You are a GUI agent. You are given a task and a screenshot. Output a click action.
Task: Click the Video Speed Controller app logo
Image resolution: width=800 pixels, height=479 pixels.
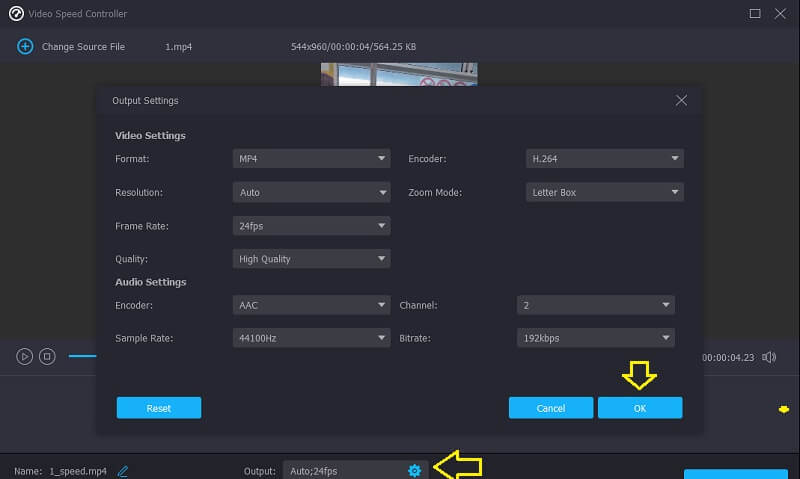[15, 14]
